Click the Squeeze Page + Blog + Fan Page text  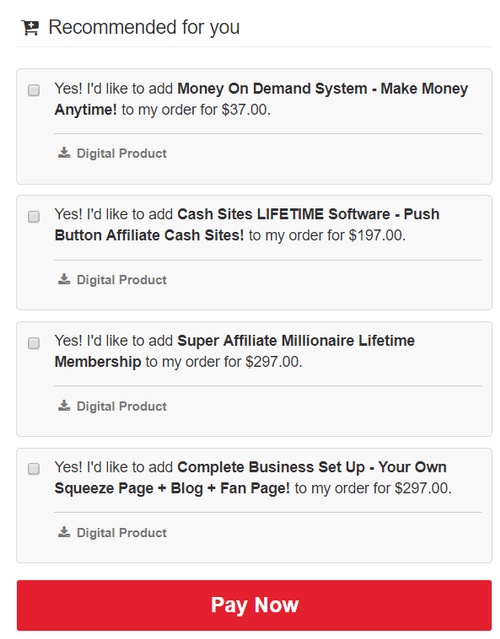point(172,488)
